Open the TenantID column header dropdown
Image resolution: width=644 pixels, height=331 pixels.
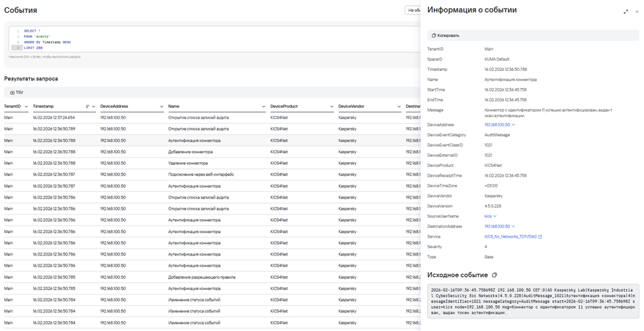(x=26, y=106)
